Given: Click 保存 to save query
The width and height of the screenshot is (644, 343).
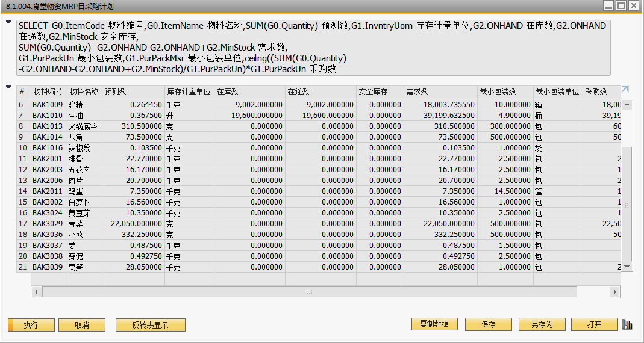Looking at the screenshot, I should click(x=489, y=324).
